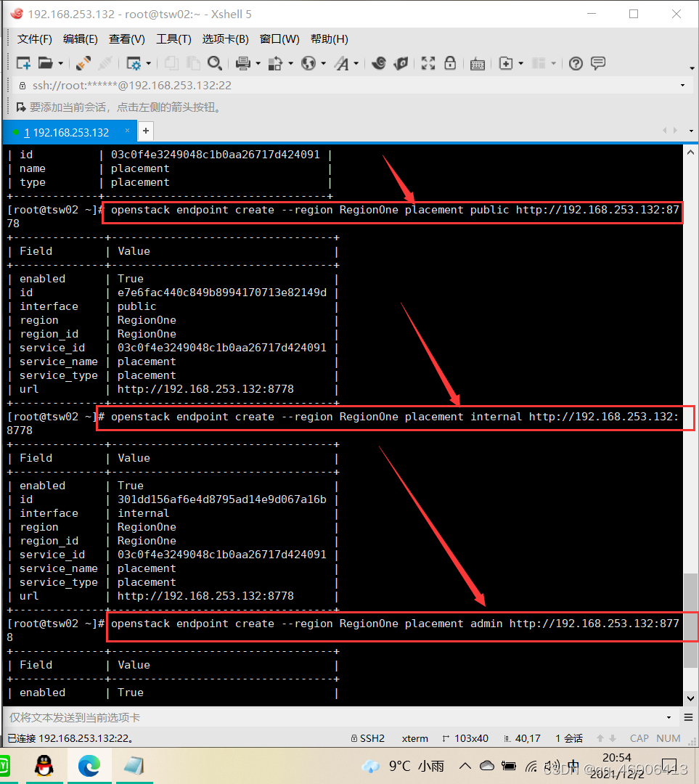
Task: Expand the globe Encoding dropdown arrow
Action: click(324, 63)
